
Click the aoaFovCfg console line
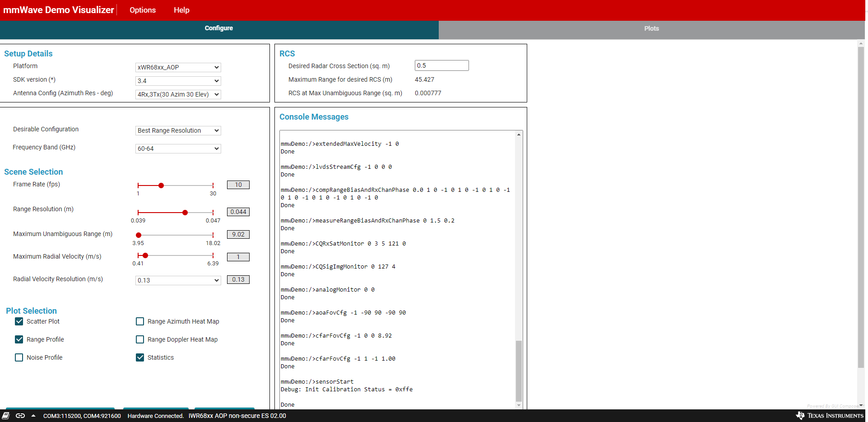point(343,313)
